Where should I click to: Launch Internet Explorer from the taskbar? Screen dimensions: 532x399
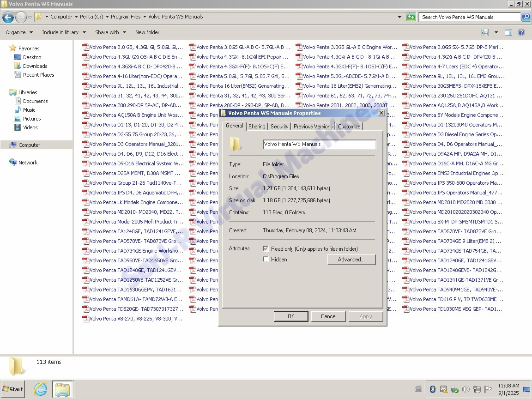coord(41,389)
